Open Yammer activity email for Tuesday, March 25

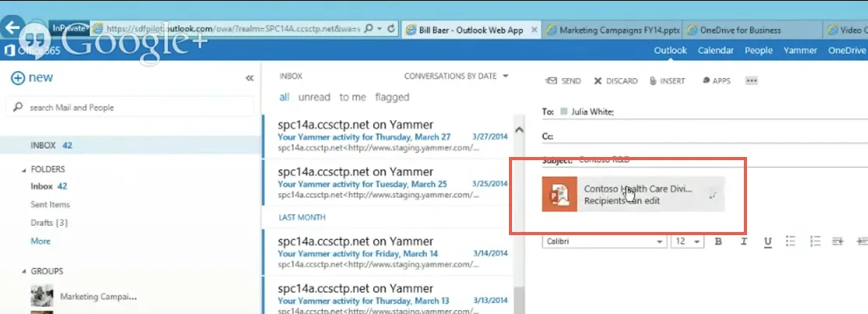(386, 184)
